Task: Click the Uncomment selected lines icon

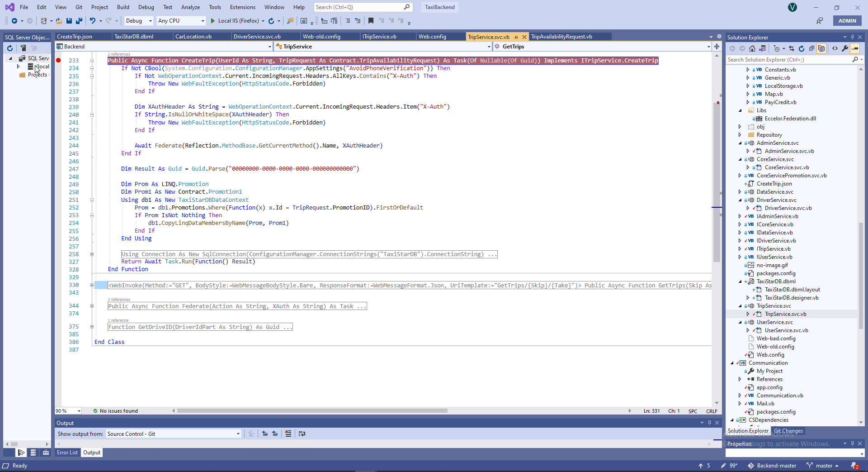Action: click(358, 21)
